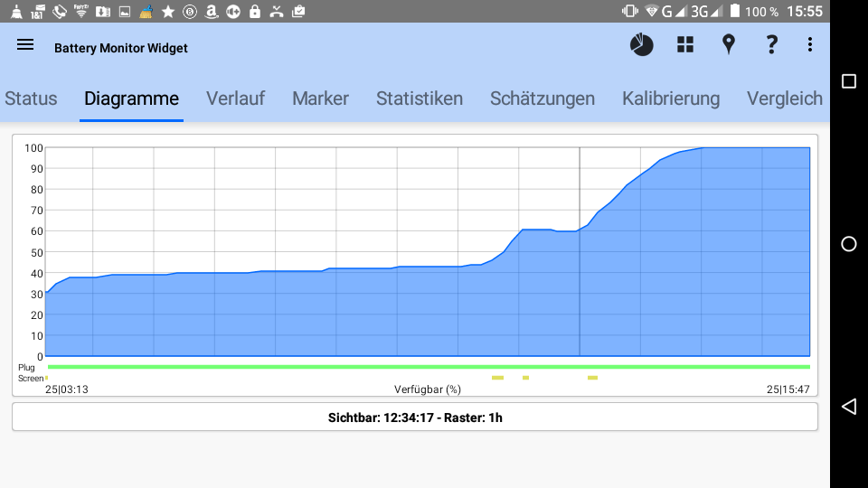
Task: Open the Verlauf tab
Action: (235, 99)
